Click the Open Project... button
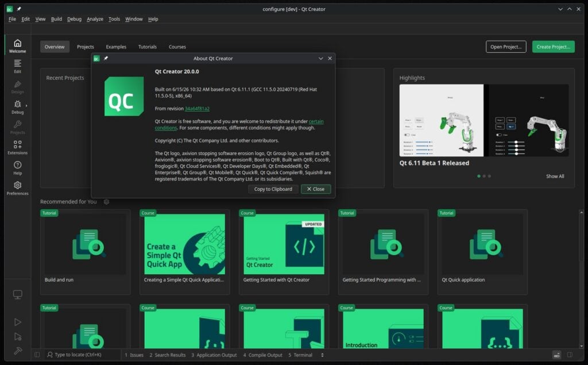588x365 pixels. click(x=506, y=47)
